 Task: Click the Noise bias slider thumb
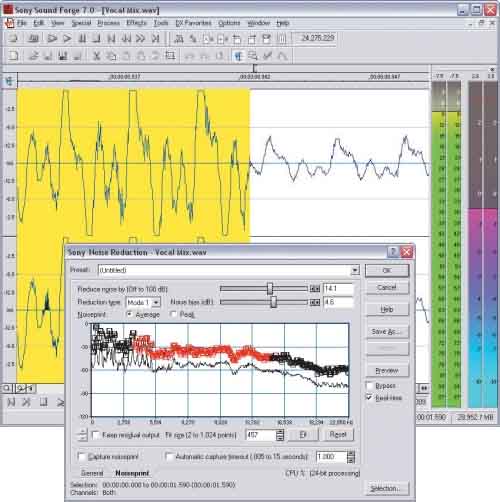click(x=273, y=302)
